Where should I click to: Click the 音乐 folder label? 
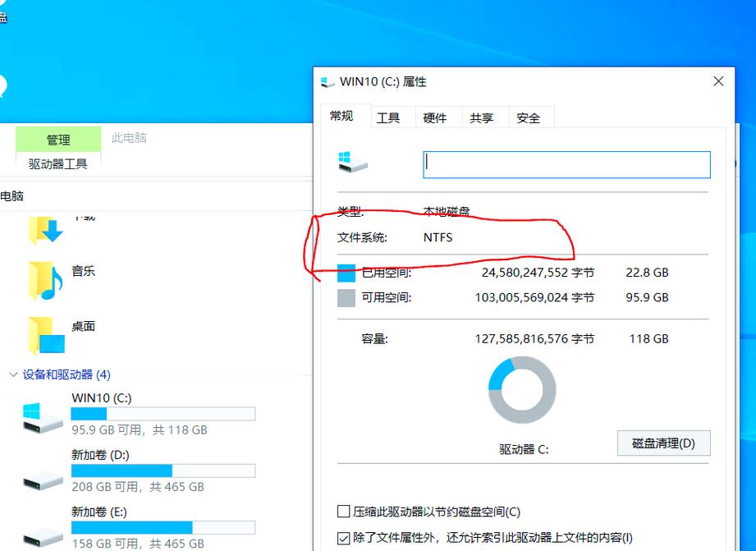(x=84, y=271)
